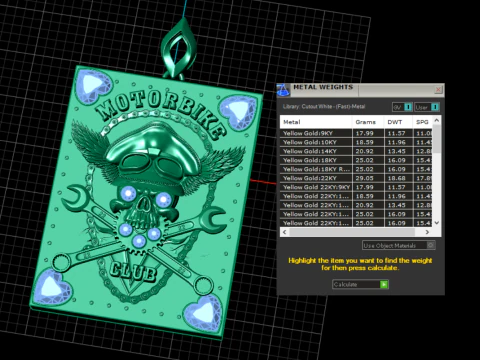
Task: Click the metal list scroll down arrow
Action: click(x=437, y=223)
